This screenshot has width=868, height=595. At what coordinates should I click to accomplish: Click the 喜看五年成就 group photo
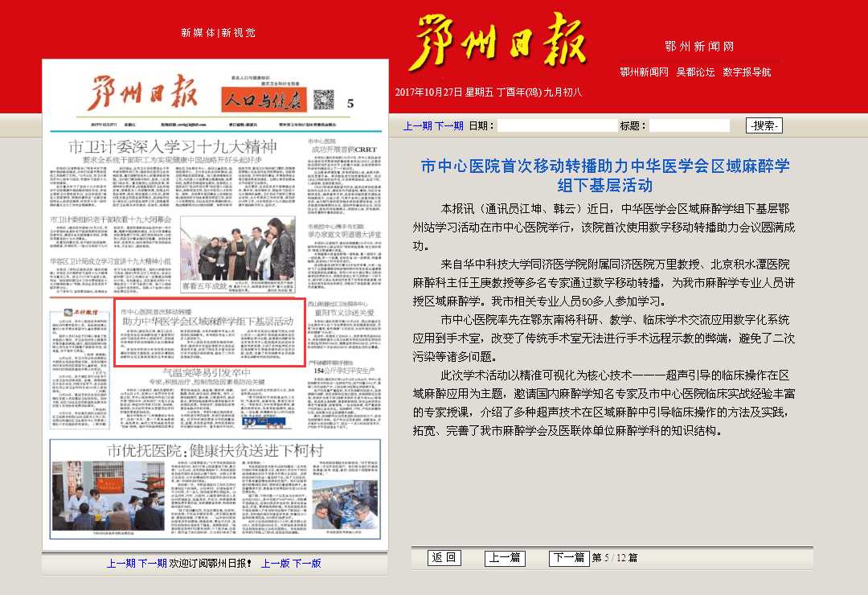237,249
